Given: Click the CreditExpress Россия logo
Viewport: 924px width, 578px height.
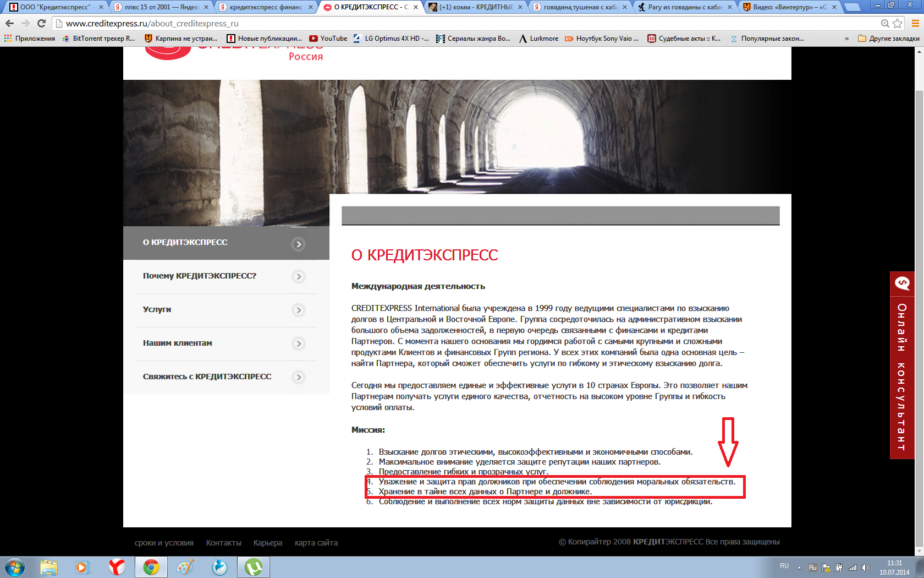Looking at the screenshot, I should pos(234,53).
